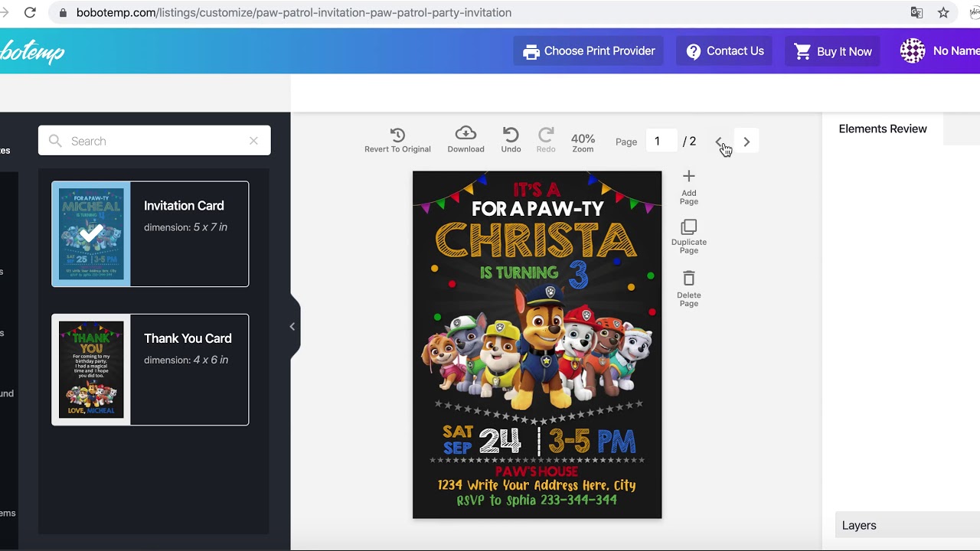Viewport: 980px width, 551px height.
Task: Clear the search field with X
Action: (x=253, y=141)
